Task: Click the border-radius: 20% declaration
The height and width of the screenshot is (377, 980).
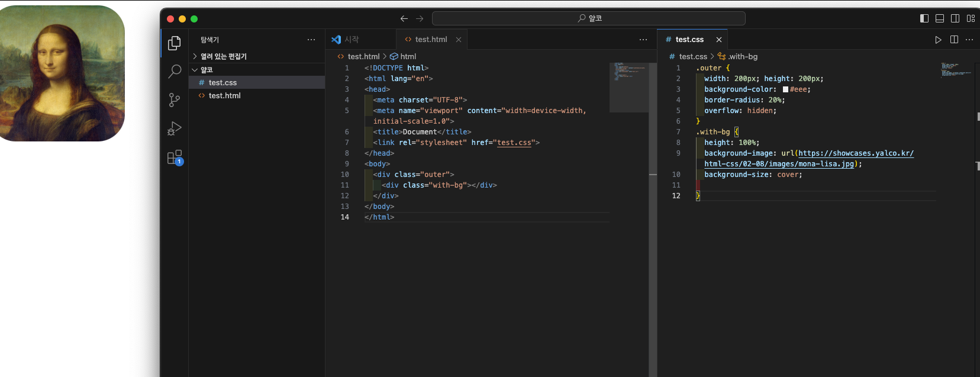Action: 744,100
